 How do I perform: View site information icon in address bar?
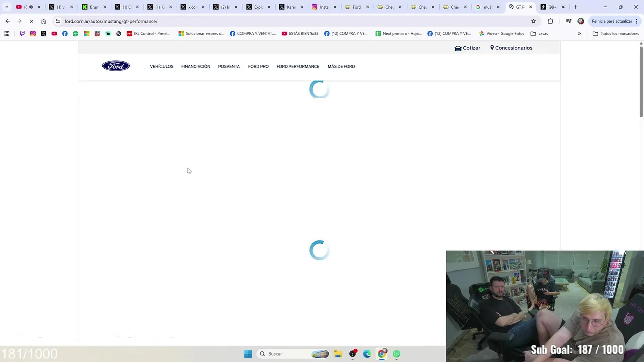coord(58,21)
